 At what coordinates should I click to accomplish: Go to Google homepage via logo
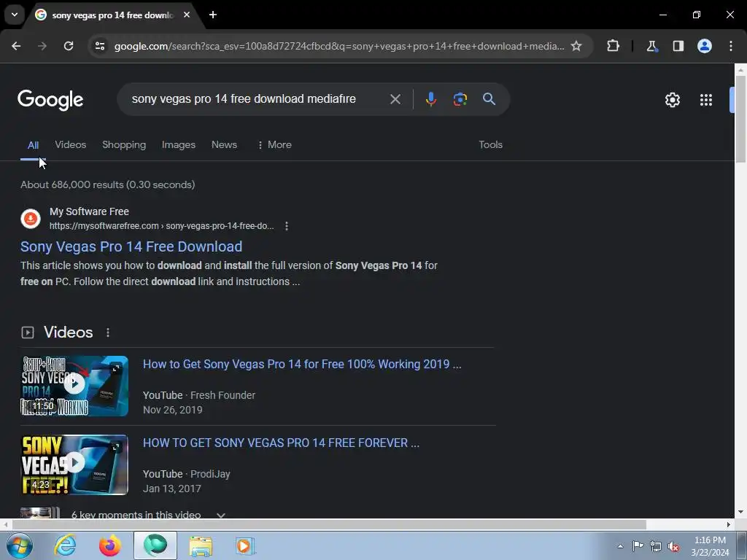(50, 100)
